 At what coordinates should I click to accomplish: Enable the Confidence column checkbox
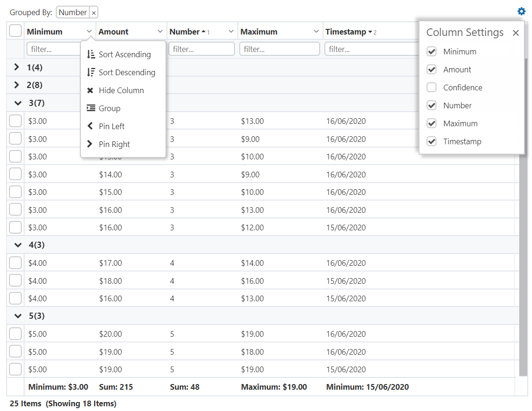coord(431,87)
